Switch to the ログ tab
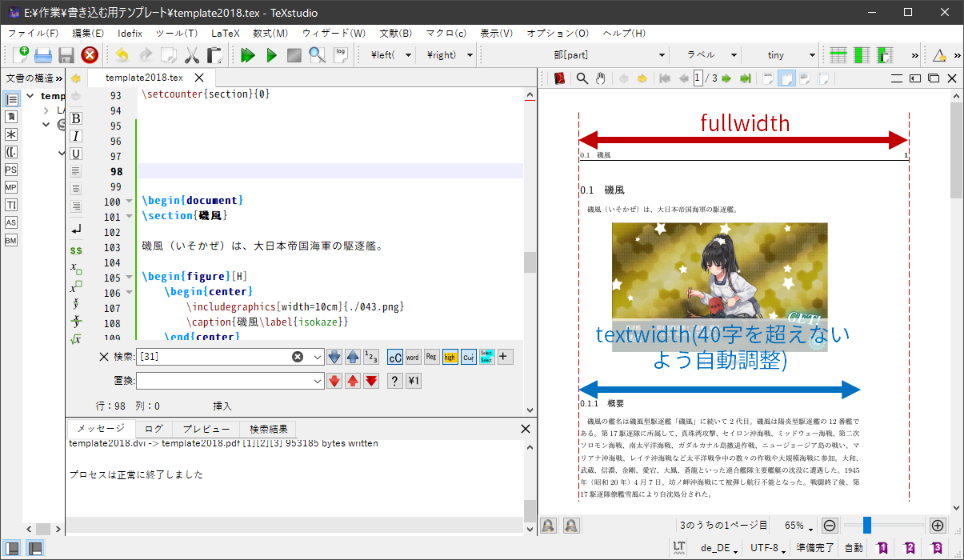 154,429
